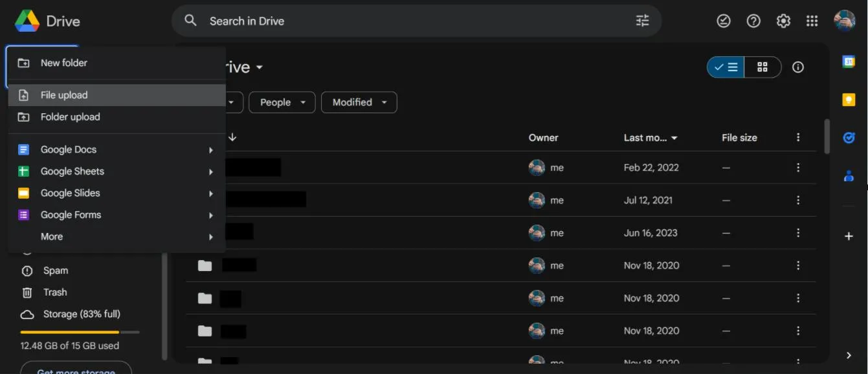Image resolution: width=868 pixels, height=374 pixels.
Task: Click the Google Docs blue icon
Action: (x=23, y=149)
